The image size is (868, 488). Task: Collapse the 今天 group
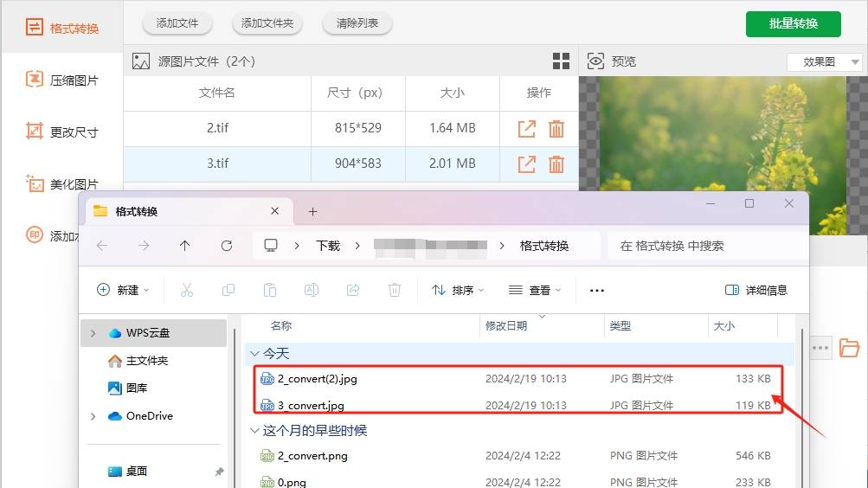[x=254, y=353]
